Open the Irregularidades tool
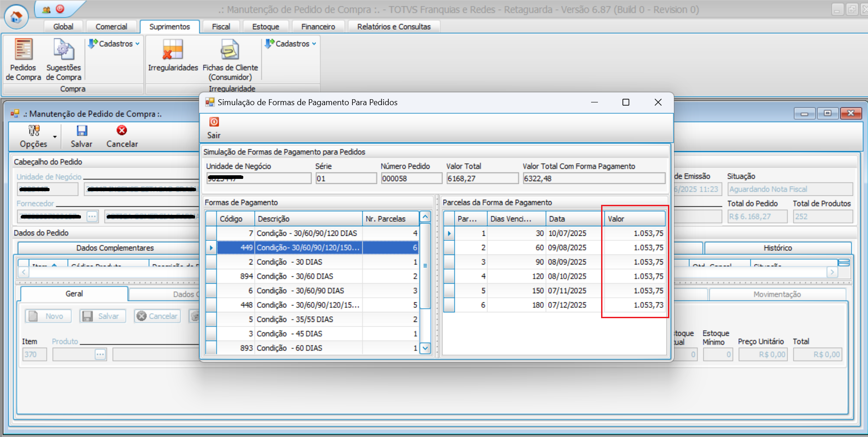Screen dimensions: 868x437 (173, 56)
